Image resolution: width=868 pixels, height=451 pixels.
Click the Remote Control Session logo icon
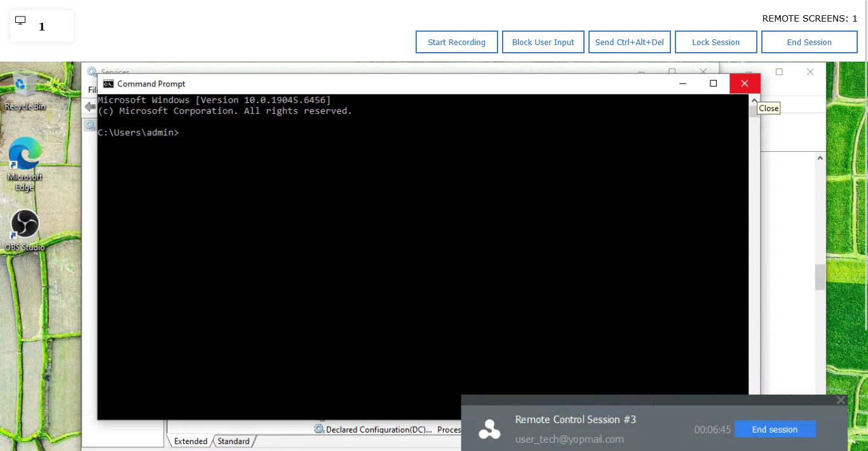489,429
